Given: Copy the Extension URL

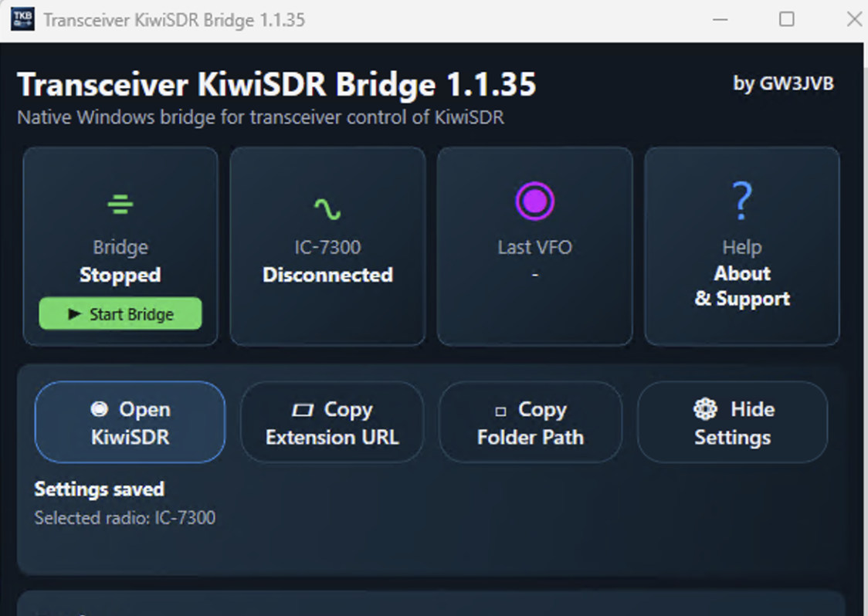Looking at the screenshot, I should (331, 421).
